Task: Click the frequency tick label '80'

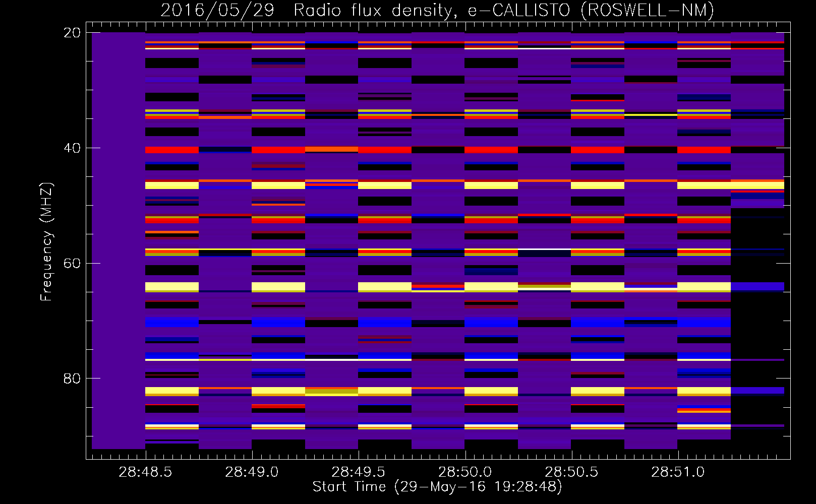Action: point(72,379)
